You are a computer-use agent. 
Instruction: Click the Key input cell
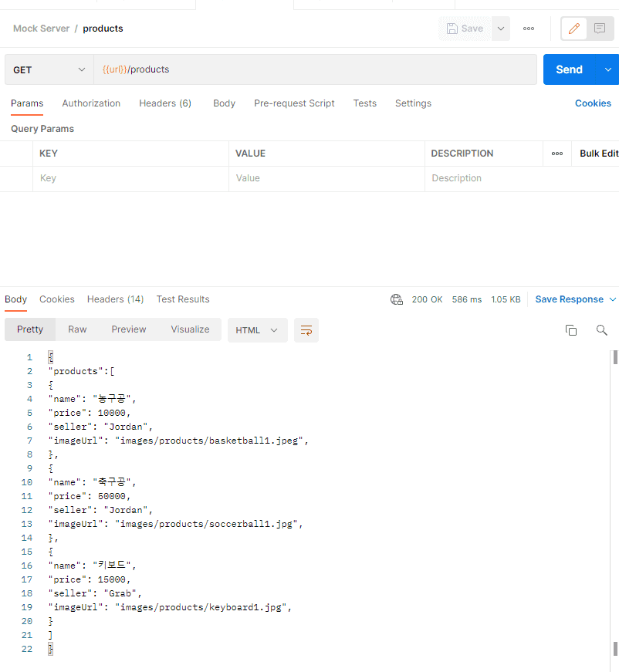130,178
